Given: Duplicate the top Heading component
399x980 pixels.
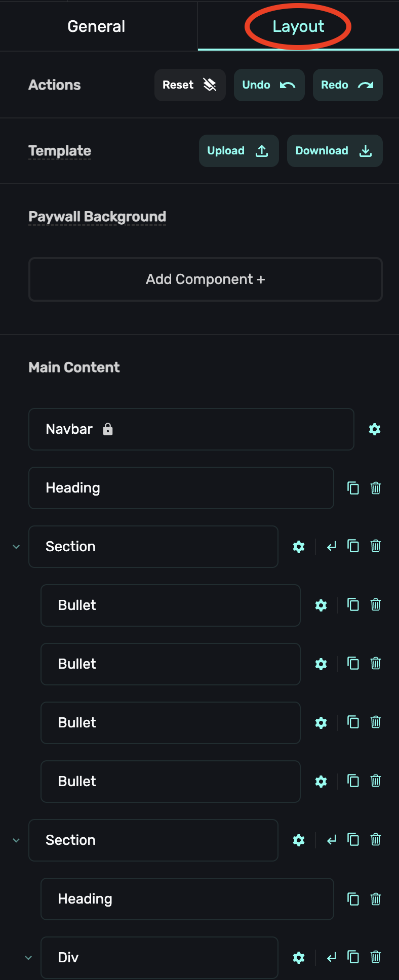Looking at the screenshot, I should click(x=353, y=488).
